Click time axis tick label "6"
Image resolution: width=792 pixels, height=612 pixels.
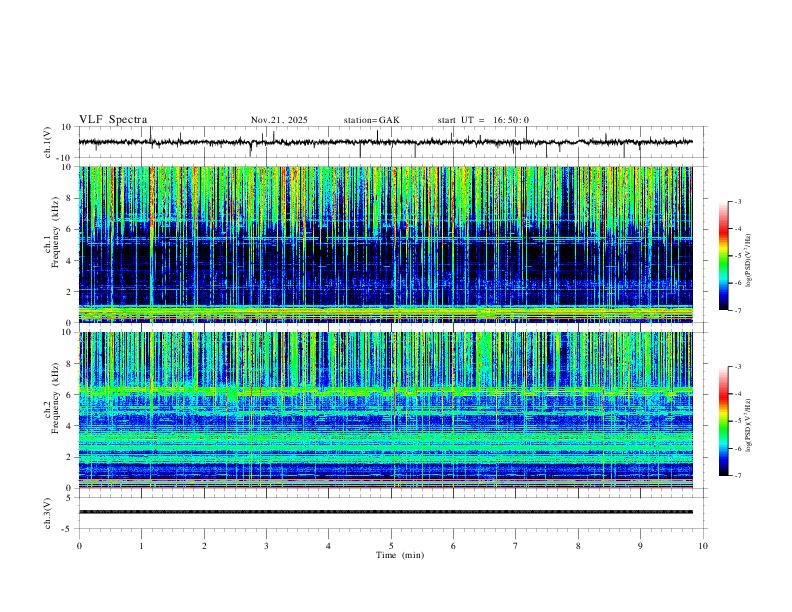click(x=453, y=546)
